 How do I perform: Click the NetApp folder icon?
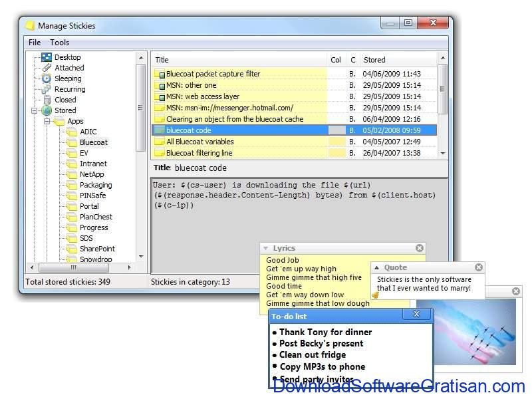[72, 174]
